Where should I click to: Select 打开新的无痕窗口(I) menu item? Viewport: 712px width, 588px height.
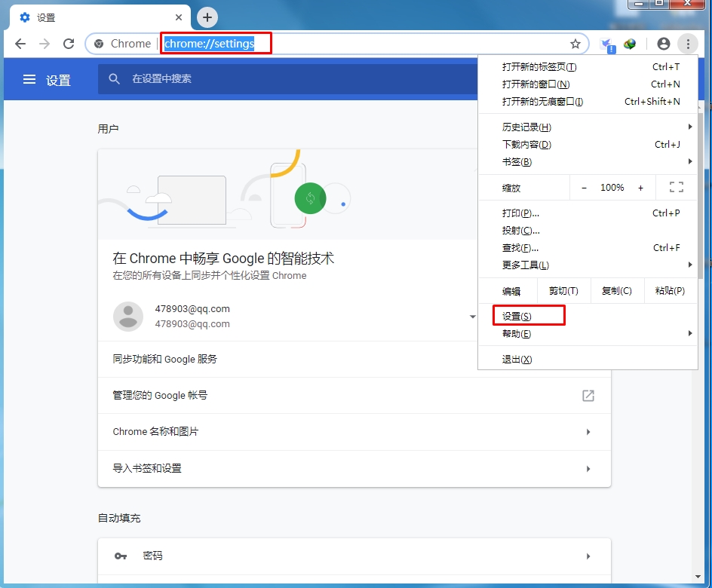coord(588,101)
